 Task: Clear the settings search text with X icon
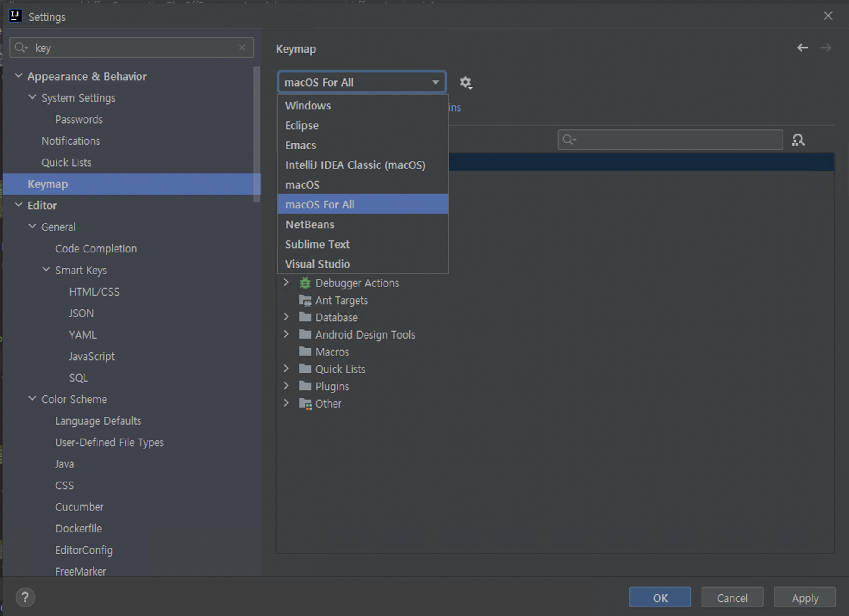[x=242, y=47]
